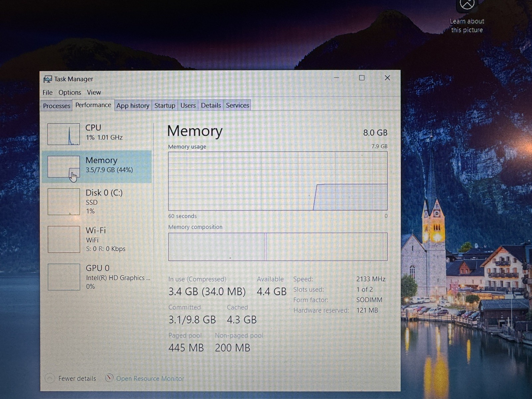Click the 'S: 0 R: 0 Kbps' Wi-Fi reading

106,249
